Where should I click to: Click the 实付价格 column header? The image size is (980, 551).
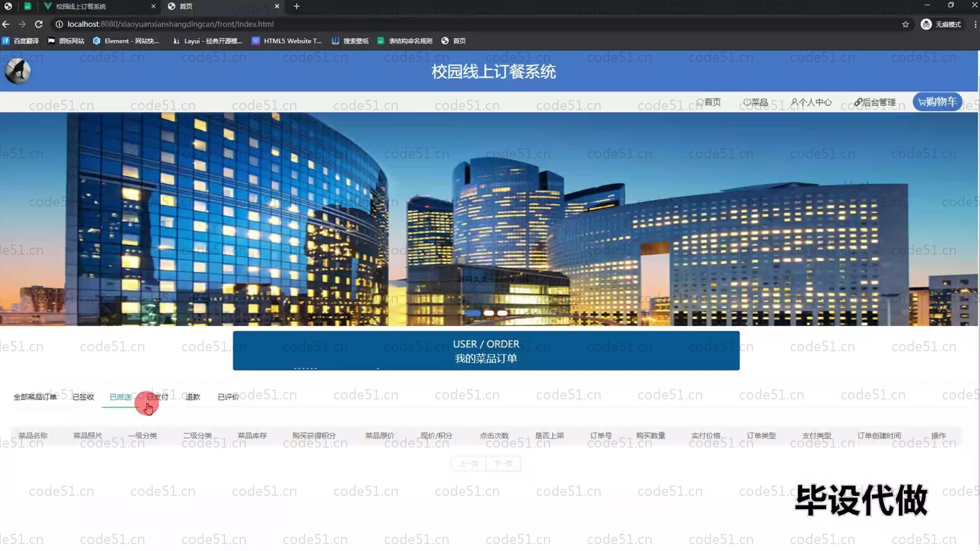706,435
